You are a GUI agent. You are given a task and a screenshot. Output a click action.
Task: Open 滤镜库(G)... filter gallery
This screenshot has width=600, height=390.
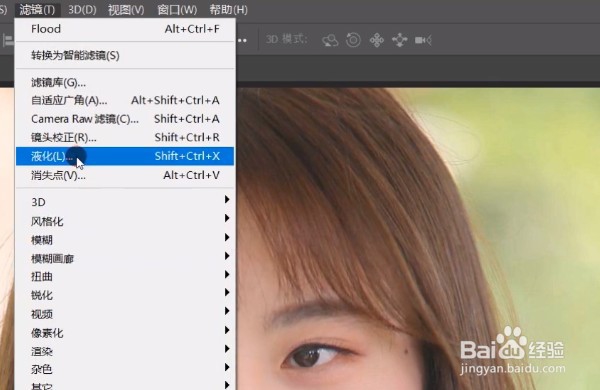tap(125, 82)
